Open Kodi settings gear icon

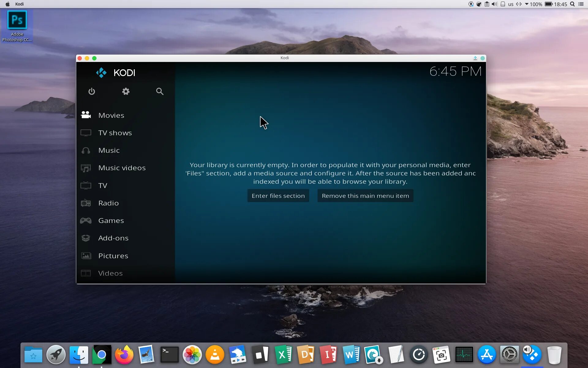[x=126, y=91]
